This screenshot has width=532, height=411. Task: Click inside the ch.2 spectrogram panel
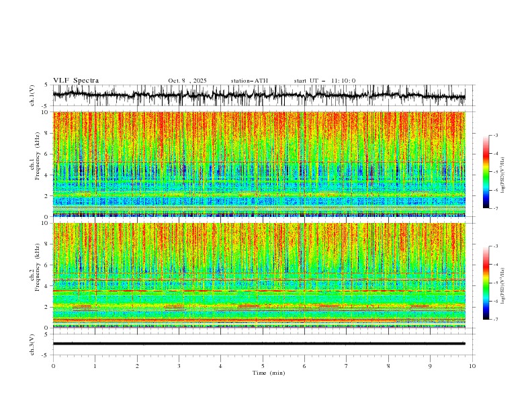tap(259, 275)
